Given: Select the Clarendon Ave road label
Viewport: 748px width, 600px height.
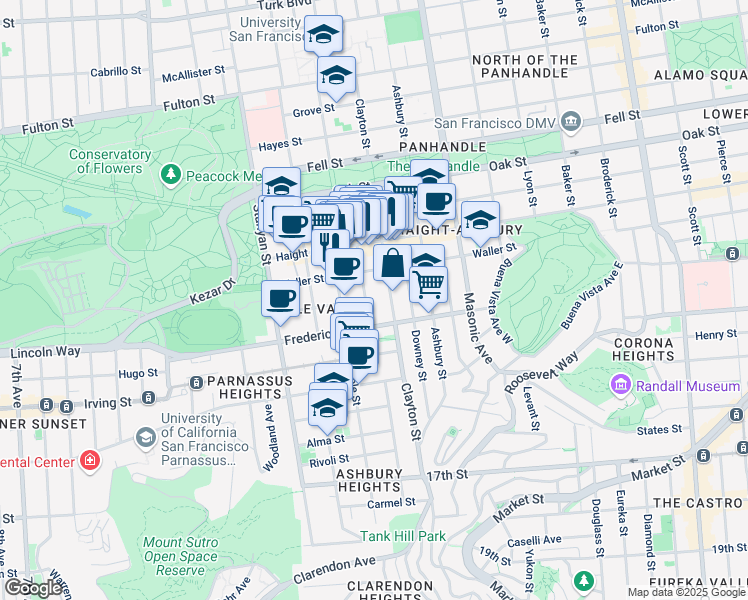Looking at the screenshot, I should pyautogui.click(x=334, y=569).
